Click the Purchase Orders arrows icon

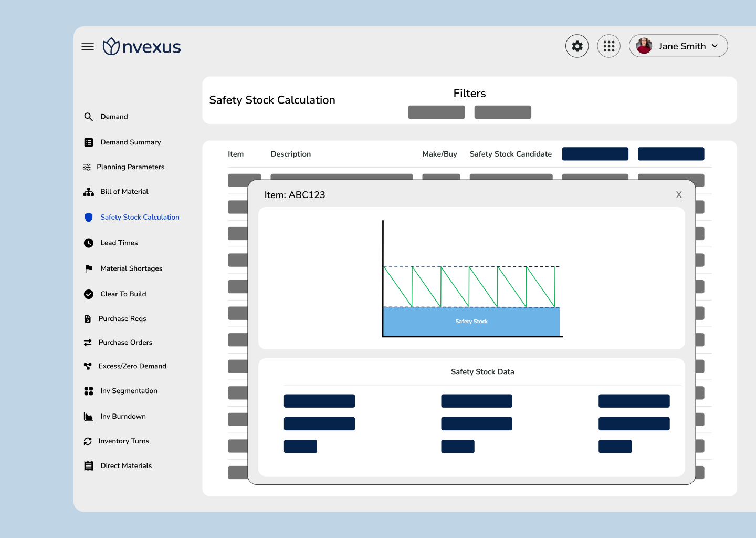[x=88, y=343]
